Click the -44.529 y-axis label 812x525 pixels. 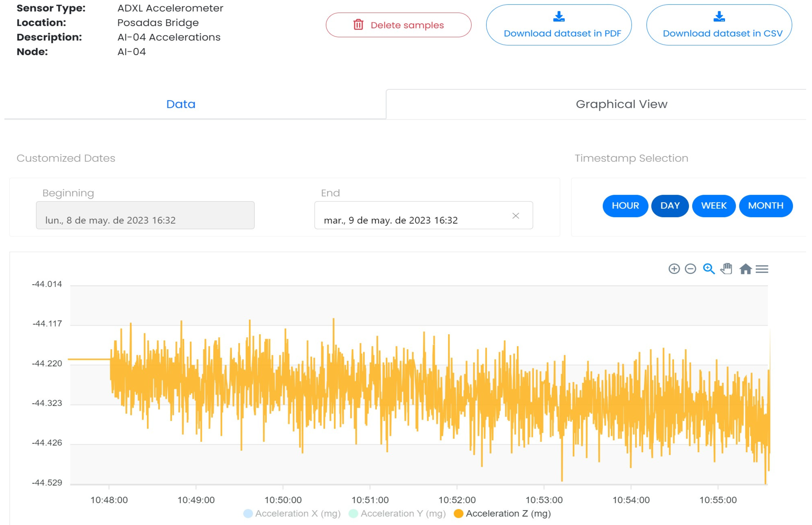tap(47, 482)
